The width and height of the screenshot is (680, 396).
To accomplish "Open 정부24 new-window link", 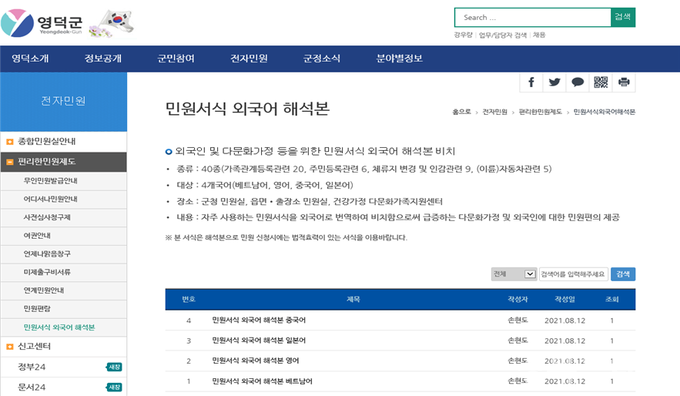I will (x=64, y=367).
